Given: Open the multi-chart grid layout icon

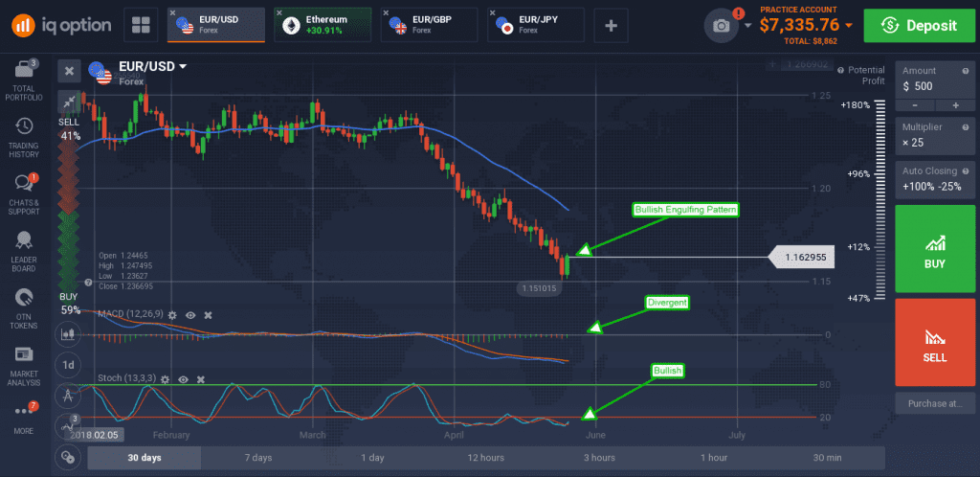Looking at the screenshot, I should pos(141,25).
